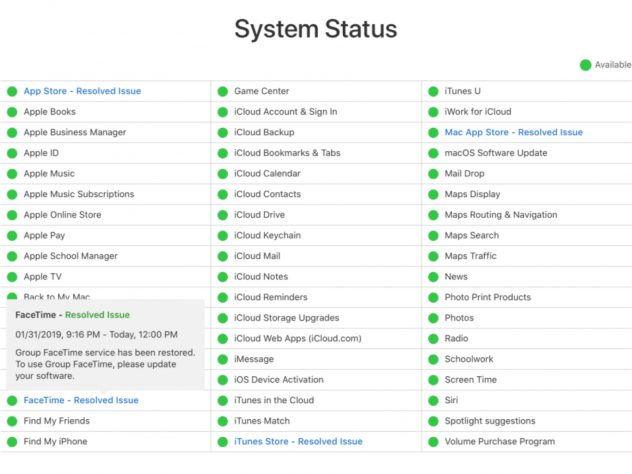Select the iCloud Drive status row

pyautogui.click(x=259, y=215)
